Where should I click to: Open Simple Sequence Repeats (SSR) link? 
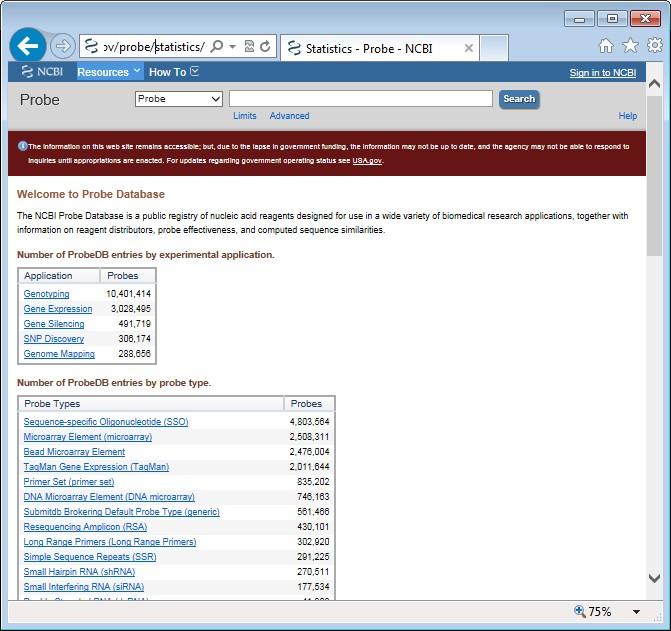pyautogui.click(x=90, y=557)
